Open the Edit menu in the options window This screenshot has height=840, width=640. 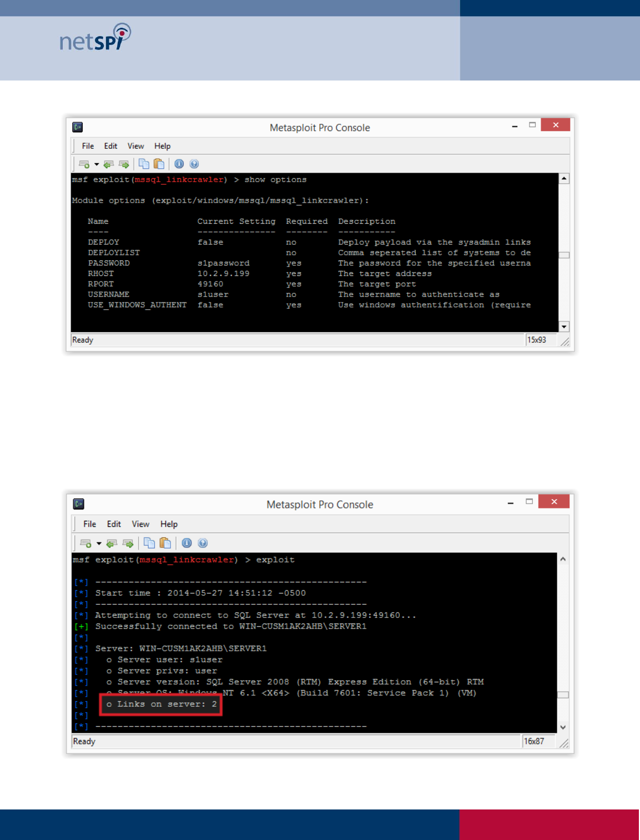[110, 146]
